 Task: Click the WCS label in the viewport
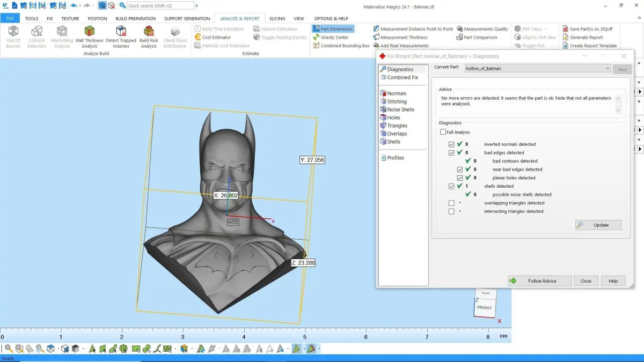232,222
